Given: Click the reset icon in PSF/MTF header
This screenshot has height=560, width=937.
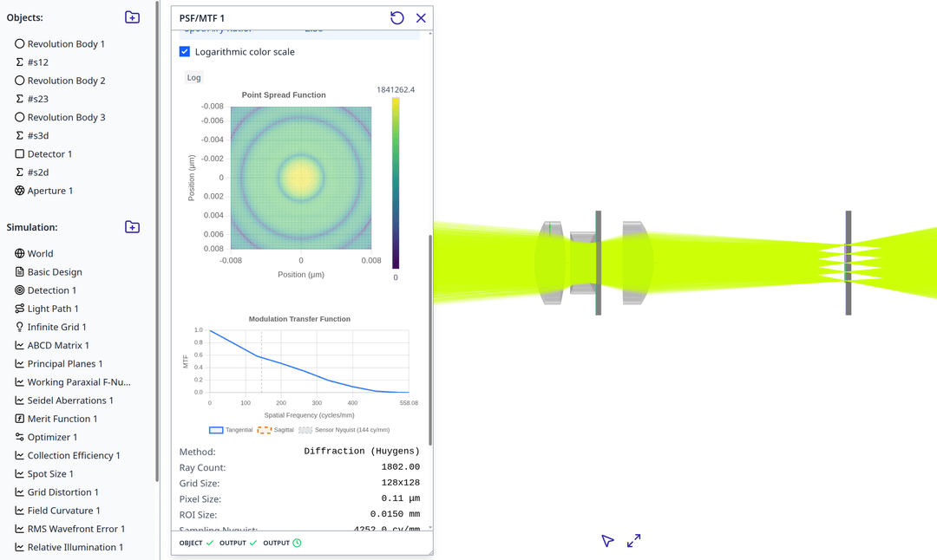Looking at the screenshot, I should tap(397, 18).
